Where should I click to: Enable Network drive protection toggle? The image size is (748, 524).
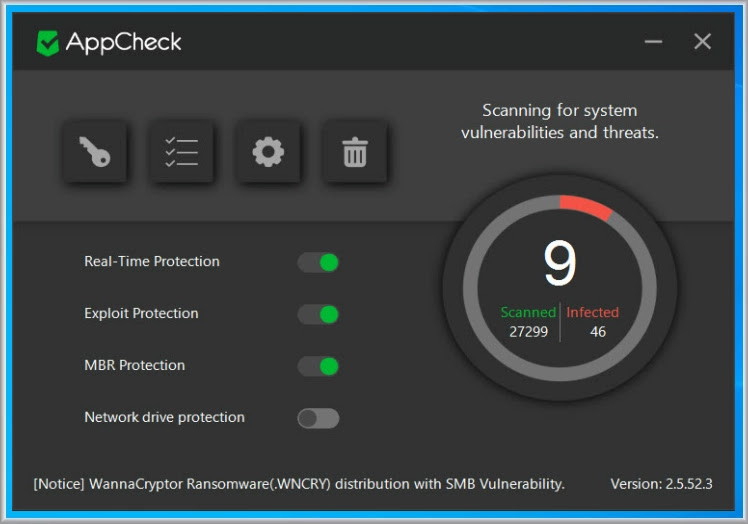(x=318, y=419)
